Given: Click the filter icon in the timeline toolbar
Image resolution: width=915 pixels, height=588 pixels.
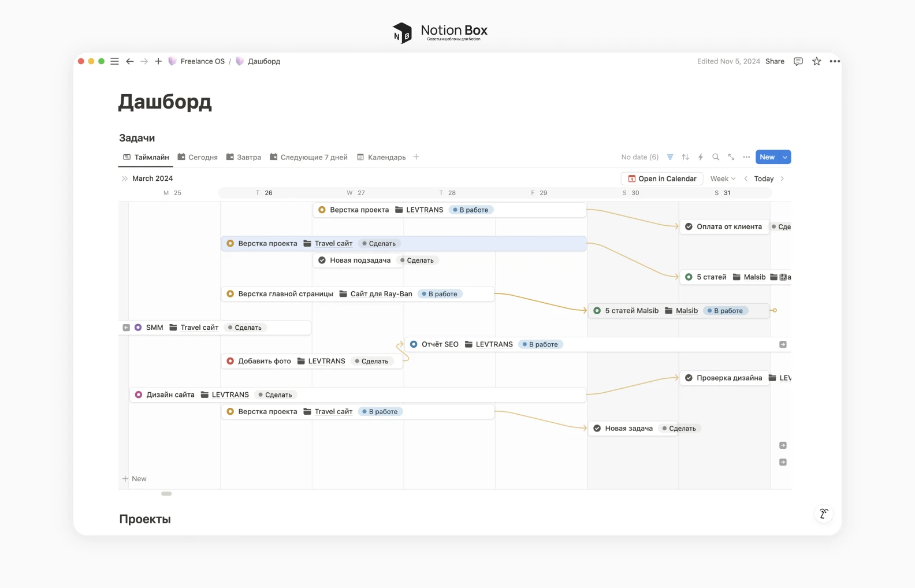Looking at the screenshot, I should pos(670,157).
